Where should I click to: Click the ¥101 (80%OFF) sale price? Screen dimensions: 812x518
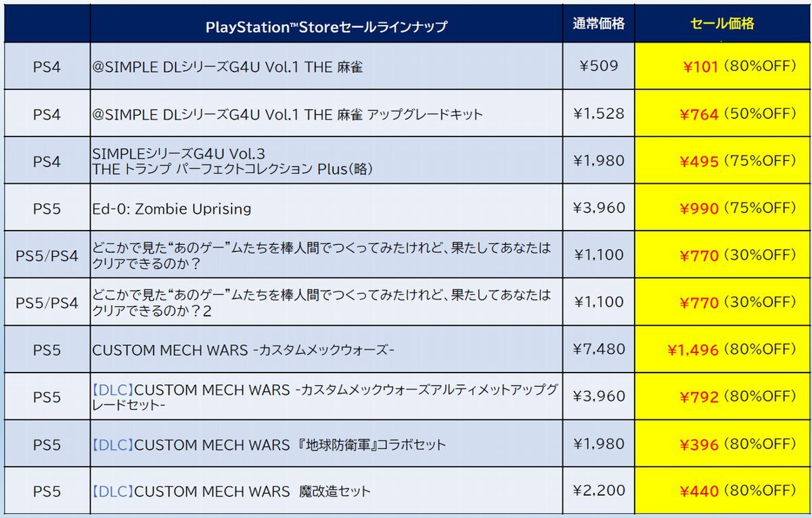[x=738, y=67]
